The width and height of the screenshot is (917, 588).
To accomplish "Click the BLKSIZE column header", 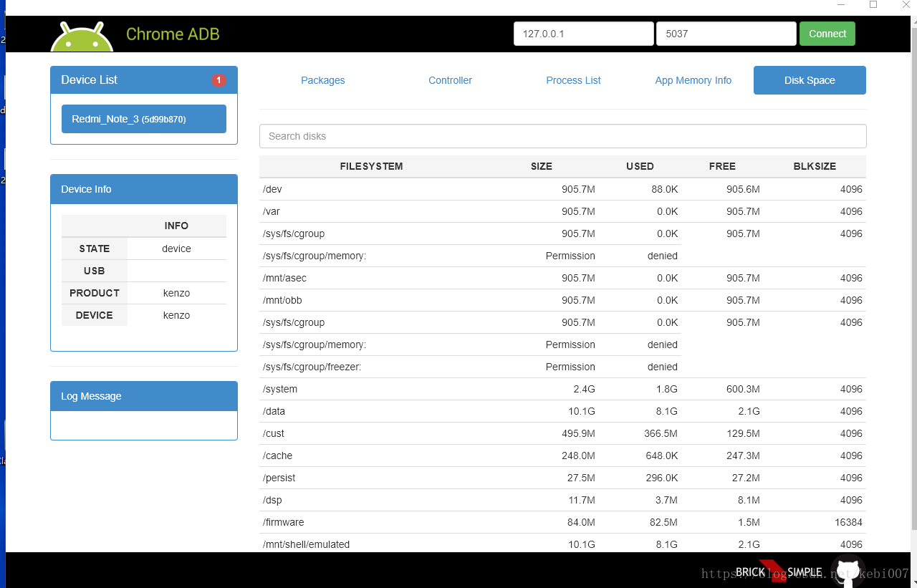I will click(x=815, y=166).
